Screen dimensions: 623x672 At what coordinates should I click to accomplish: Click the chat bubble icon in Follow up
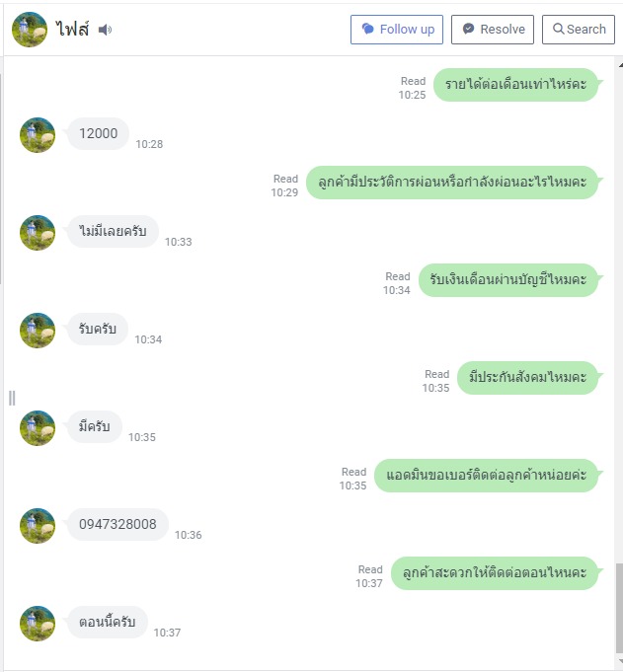click(x=368, y=30)
